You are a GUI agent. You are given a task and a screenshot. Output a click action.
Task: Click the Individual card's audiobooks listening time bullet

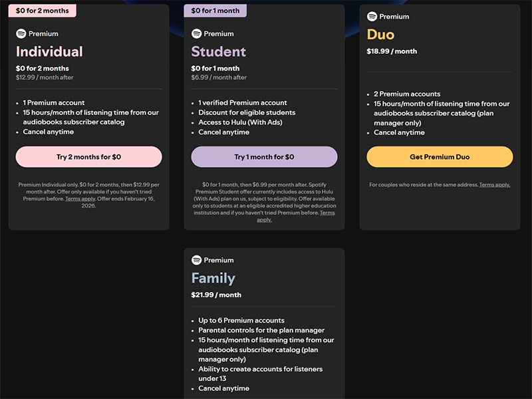90,117
